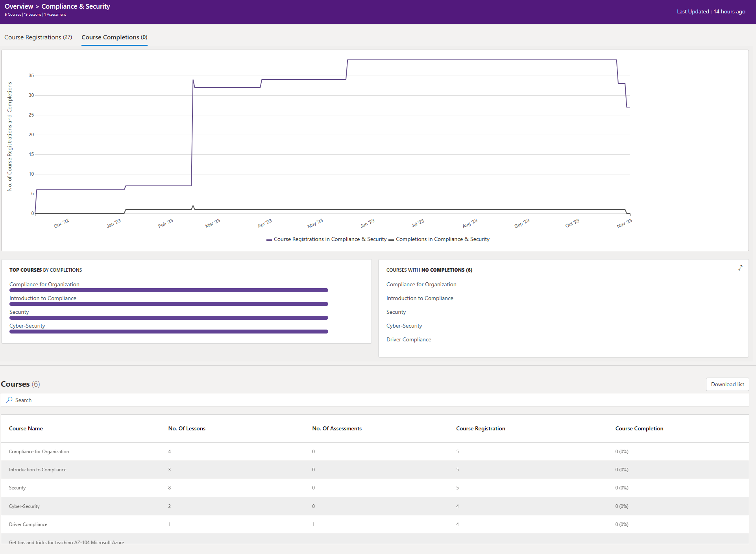Click Driver Compliance assessments value 1

(x=313, y=524)
